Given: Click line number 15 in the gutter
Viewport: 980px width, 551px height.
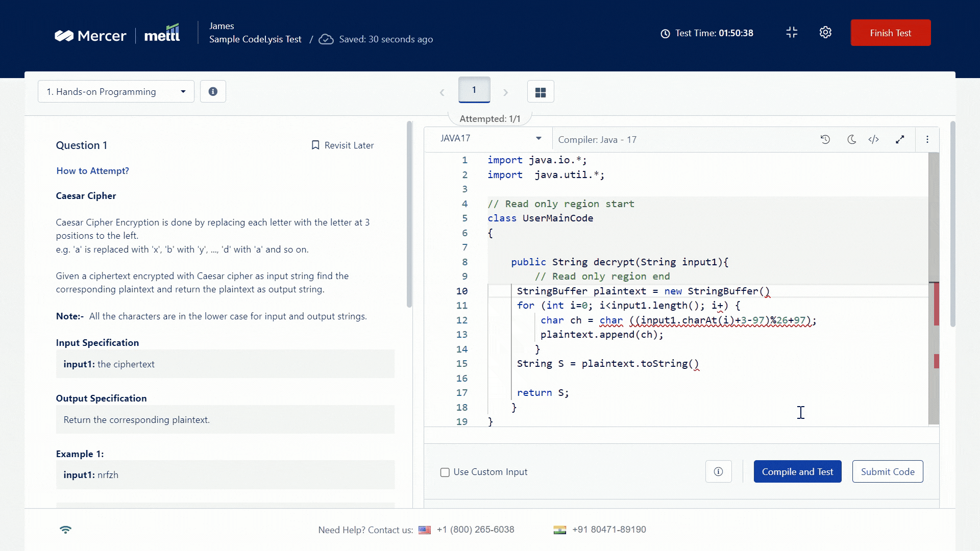Looking at the screenshot, I should pos(461,364).
